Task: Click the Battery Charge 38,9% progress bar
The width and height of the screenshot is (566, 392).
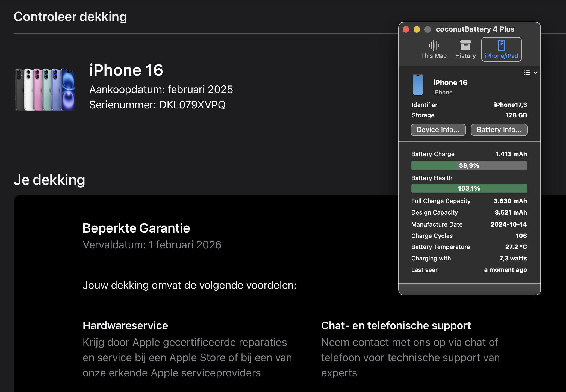Action: click(469, 165)
